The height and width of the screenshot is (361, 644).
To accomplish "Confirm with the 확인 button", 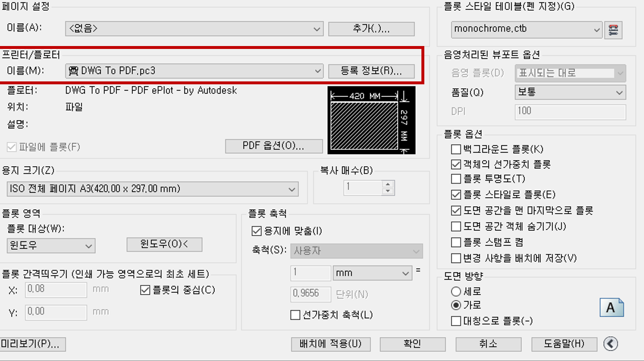I will tap(413, 345).
